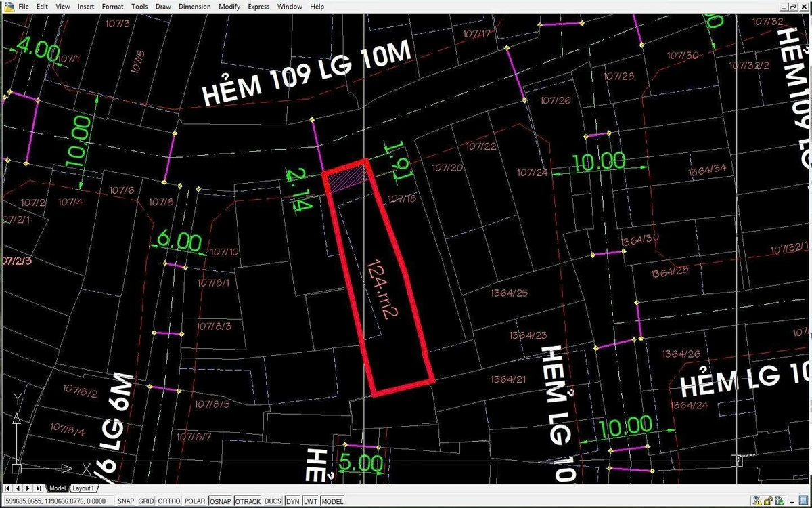Toggle OTRACK object snap tracking

tap(248, 501)
